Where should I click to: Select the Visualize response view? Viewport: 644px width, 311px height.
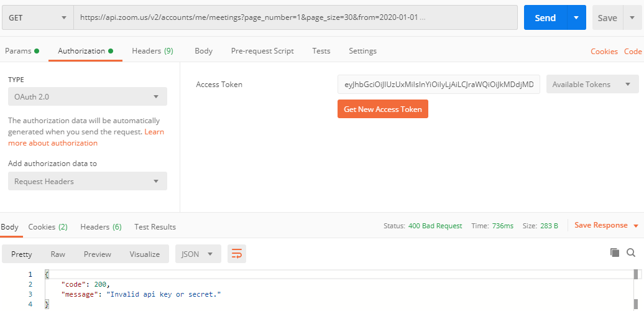[145, 254]
